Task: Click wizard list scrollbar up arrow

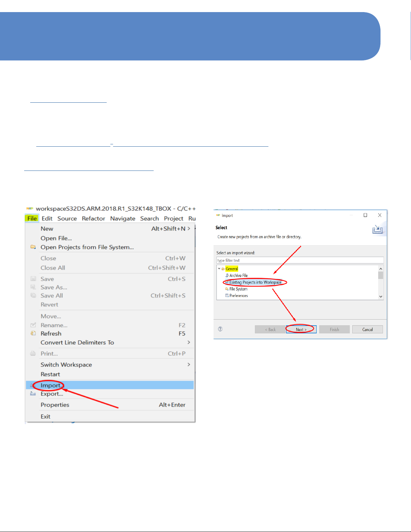Action: pyautogui.click(x=380, y=269)
